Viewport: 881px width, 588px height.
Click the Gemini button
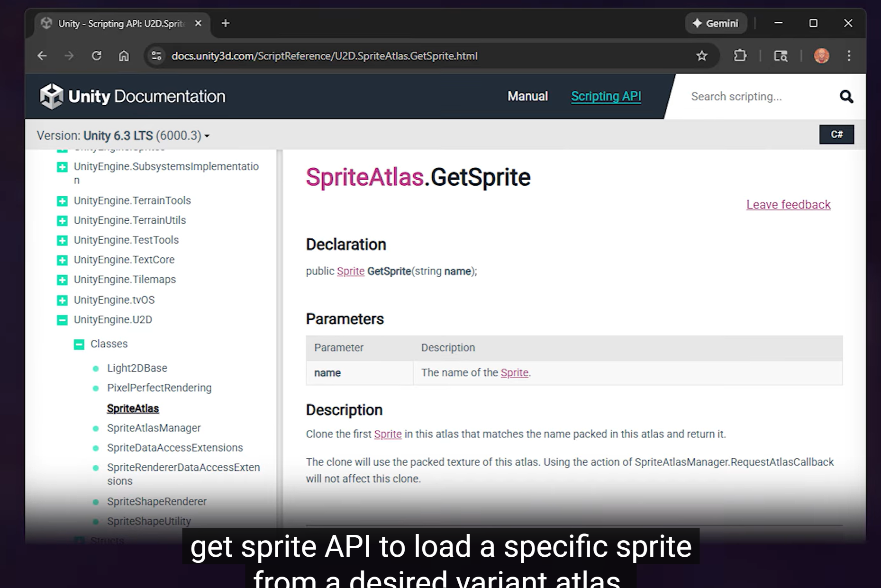pos(716,23)
